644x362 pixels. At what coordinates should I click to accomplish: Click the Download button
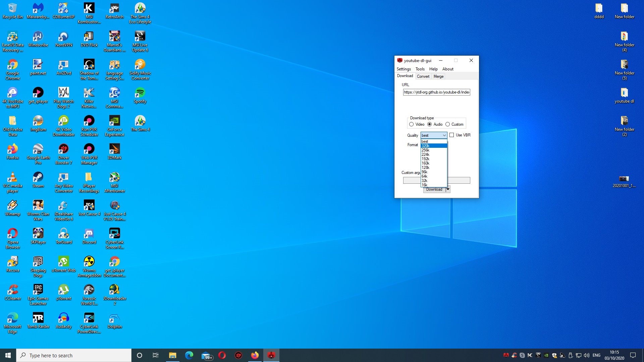(434, 189)
